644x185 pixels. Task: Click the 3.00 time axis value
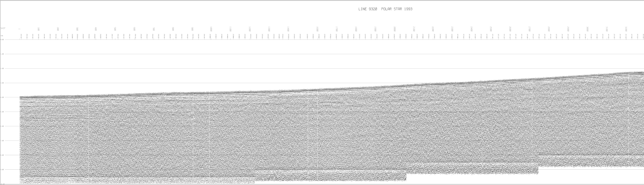(2, 83)
